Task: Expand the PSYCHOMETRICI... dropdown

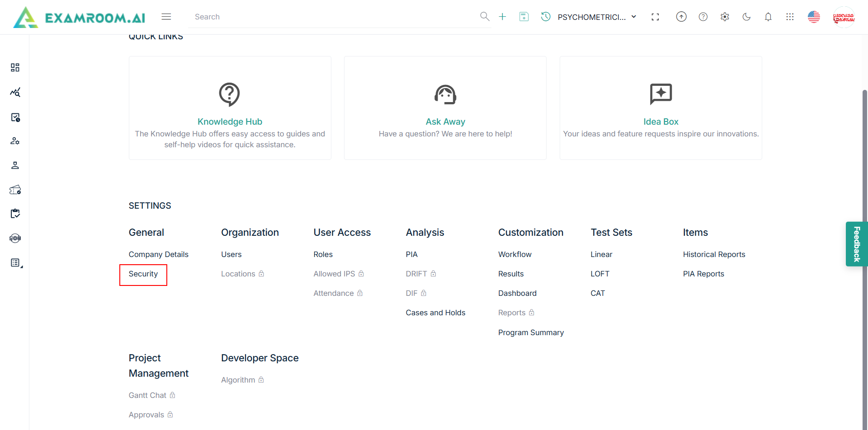Action: coord(597,17)
